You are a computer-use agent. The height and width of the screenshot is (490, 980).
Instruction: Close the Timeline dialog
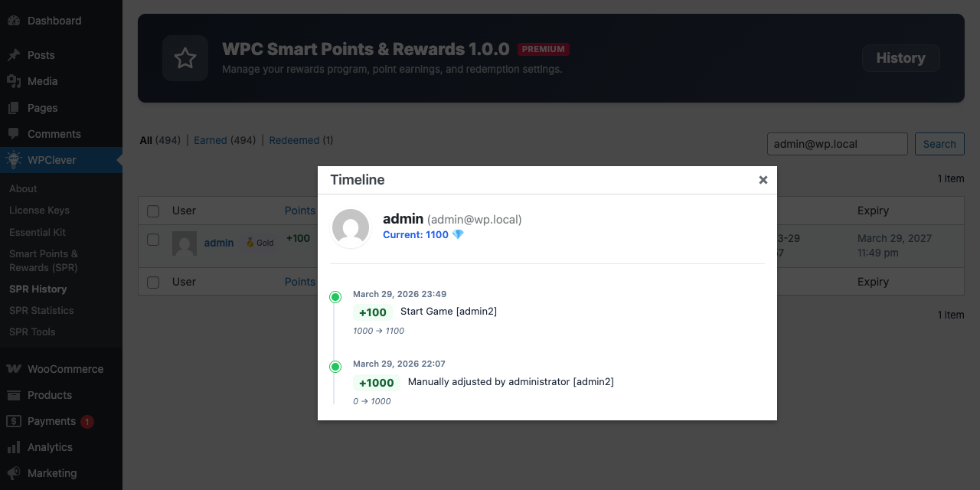(x=763, y=180)
